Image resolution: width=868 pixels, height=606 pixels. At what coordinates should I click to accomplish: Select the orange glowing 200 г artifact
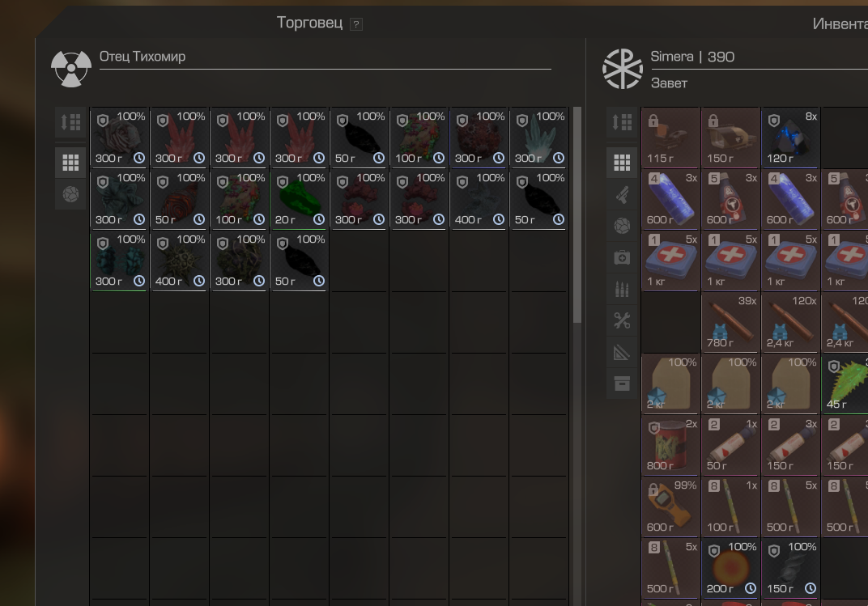click(x=730, y=567)
